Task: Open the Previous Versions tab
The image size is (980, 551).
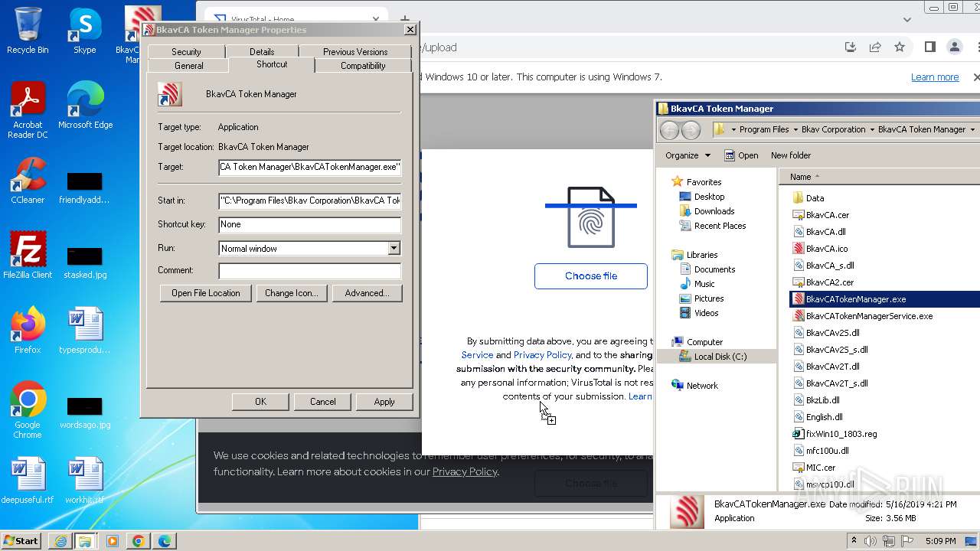Action: (x=355, y=52)
